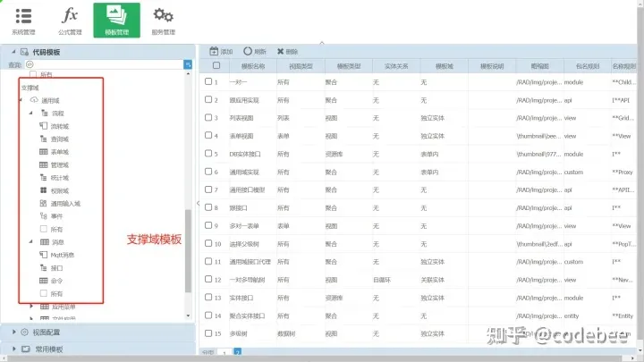Go to page 1 in the pagination

(x=225, y=352)
